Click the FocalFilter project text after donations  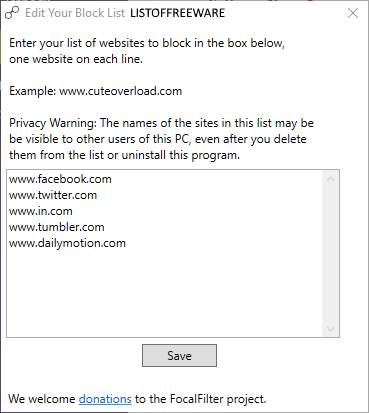tap(201, 399)
